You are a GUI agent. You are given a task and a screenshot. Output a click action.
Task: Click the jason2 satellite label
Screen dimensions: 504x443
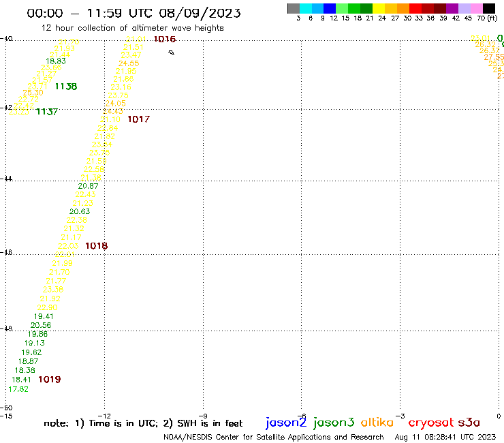[x=286, y=423]
